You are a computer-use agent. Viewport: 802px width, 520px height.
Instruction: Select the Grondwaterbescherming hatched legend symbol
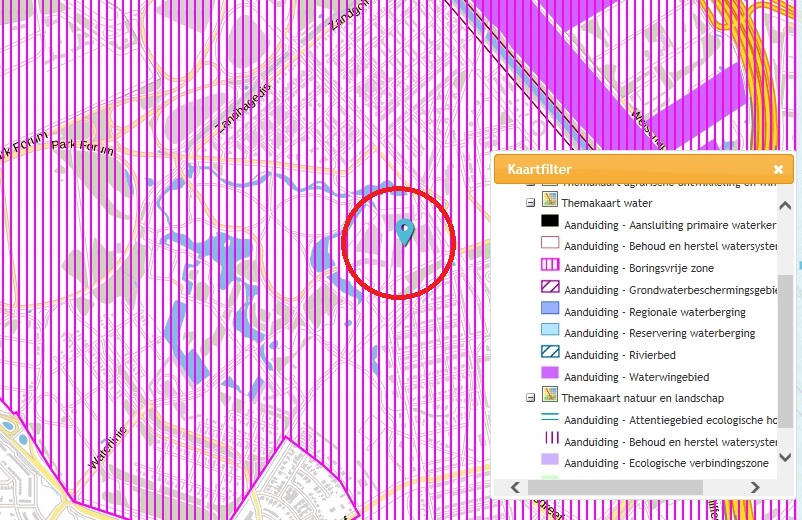tap(549, 289)
